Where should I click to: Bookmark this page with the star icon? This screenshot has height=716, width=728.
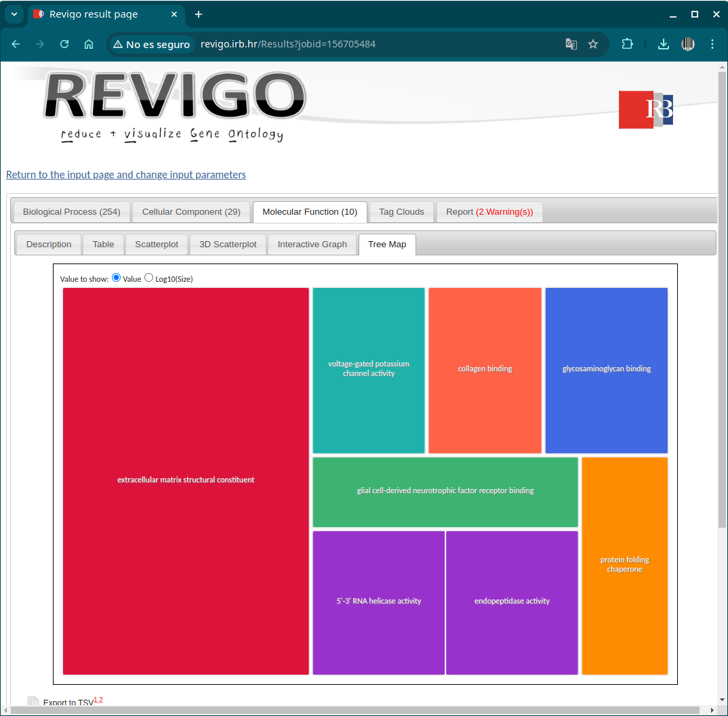coord(593,44)
